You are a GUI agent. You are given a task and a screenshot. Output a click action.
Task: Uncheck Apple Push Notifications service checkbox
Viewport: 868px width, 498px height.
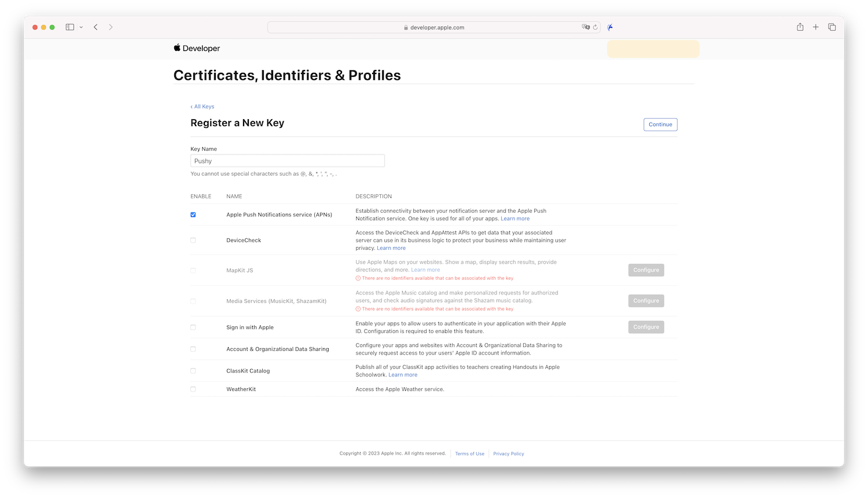(x=193, y=215)
